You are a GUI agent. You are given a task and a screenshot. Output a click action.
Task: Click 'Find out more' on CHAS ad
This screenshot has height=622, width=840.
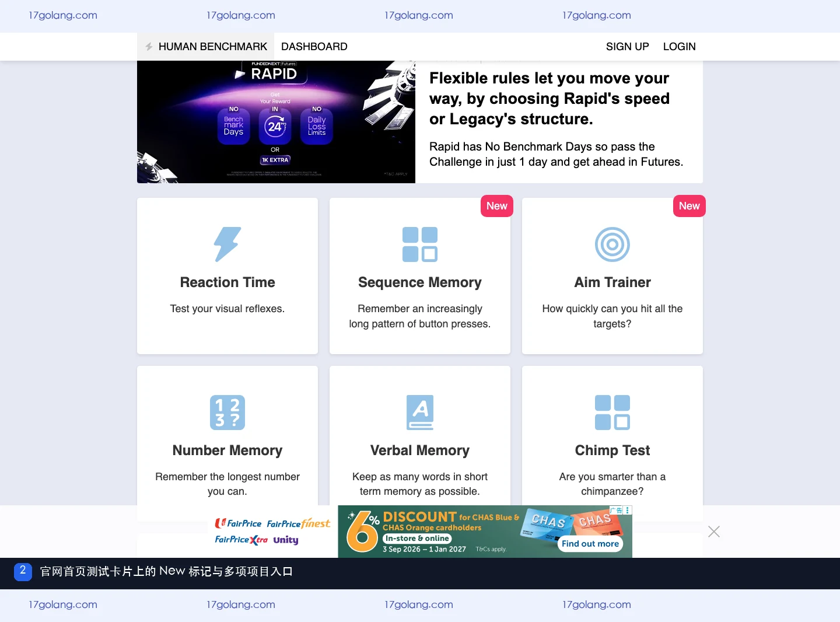590,544
